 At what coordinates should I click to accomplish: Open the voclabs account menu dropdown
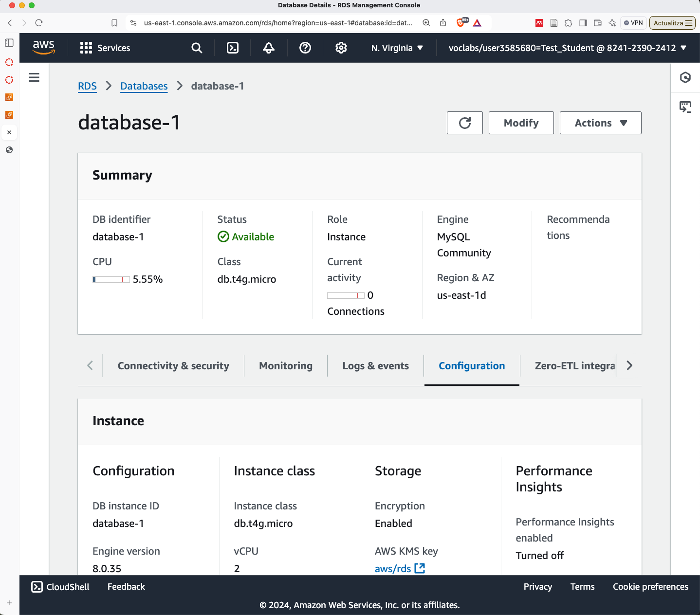[568, 48]
